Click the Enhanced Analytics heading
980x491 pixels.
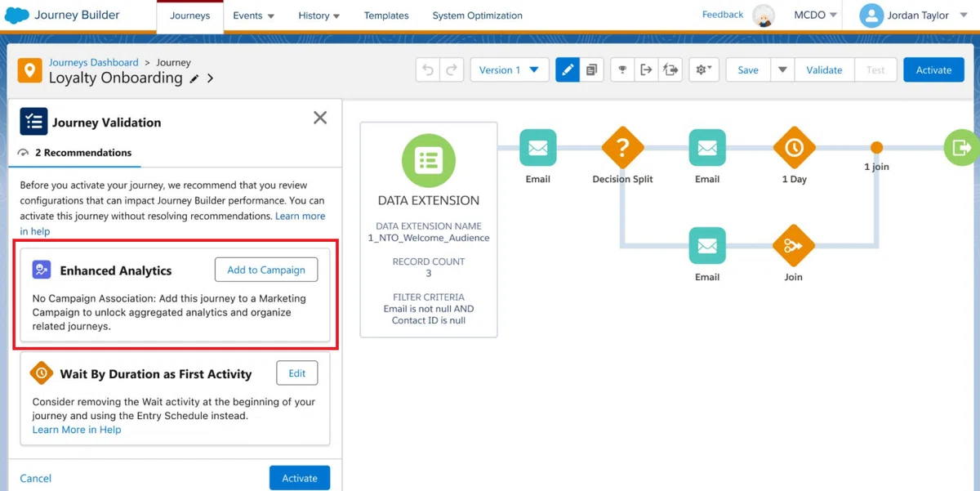coord(116,270)
